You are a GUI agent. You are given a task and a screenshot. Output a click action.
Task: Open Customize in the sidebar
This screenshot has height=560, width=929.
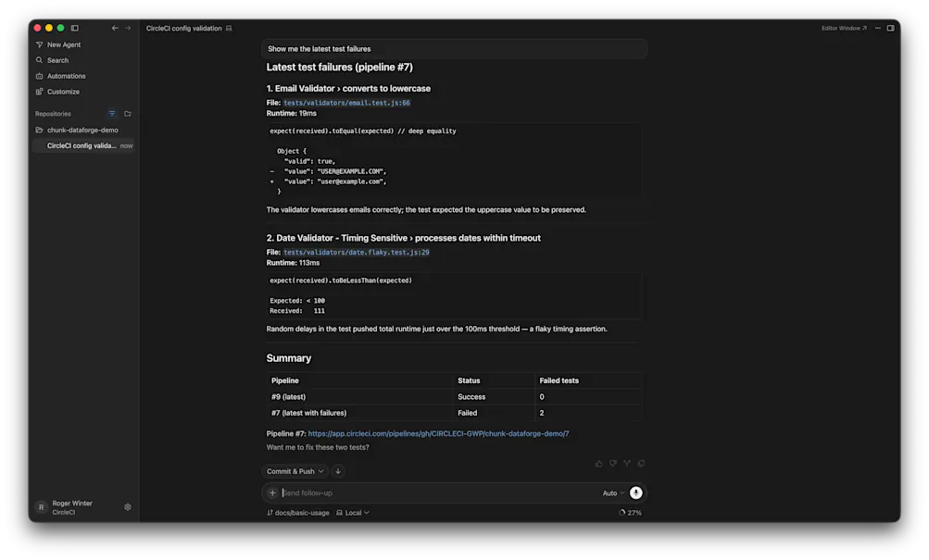point(57,92)
